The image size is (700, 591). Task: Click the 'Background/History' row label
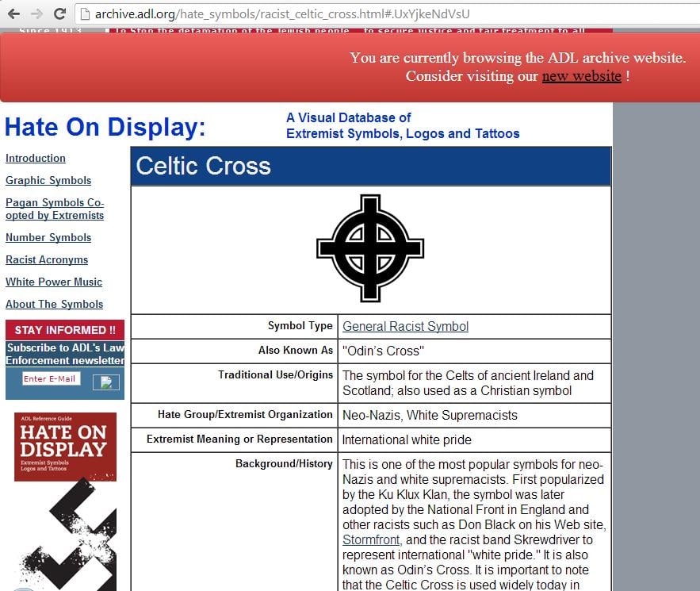tap(284, 464)
